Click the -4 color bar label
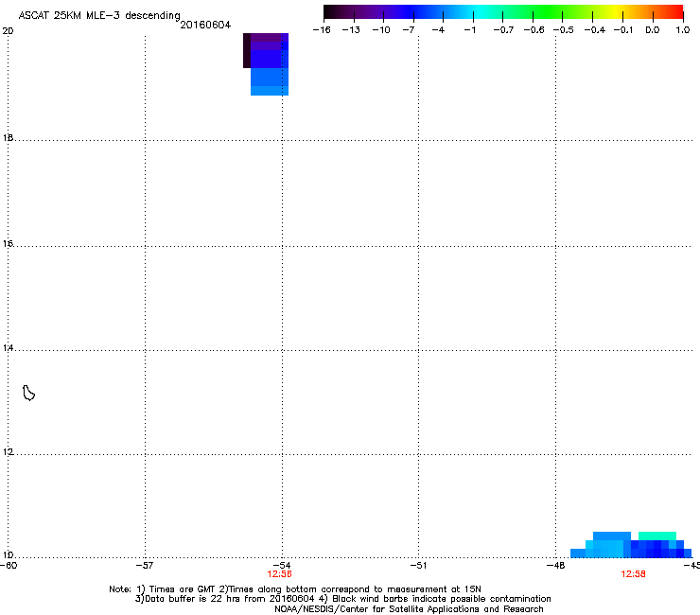Viewport: 700px width, 615px height. [x=438, y=30]
